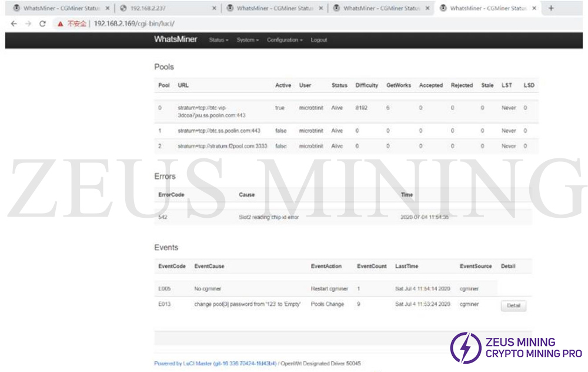Switch to the 192.168.2.237 tab
Viewport: 588px width, 372px height.
coord(159,8)
